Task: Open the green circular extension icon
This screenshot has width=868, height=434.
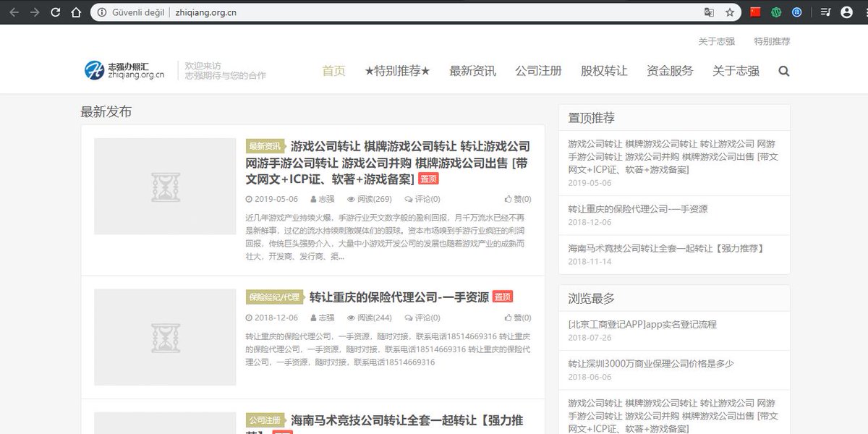Action: pyautogui.click(x=777, y=12)
